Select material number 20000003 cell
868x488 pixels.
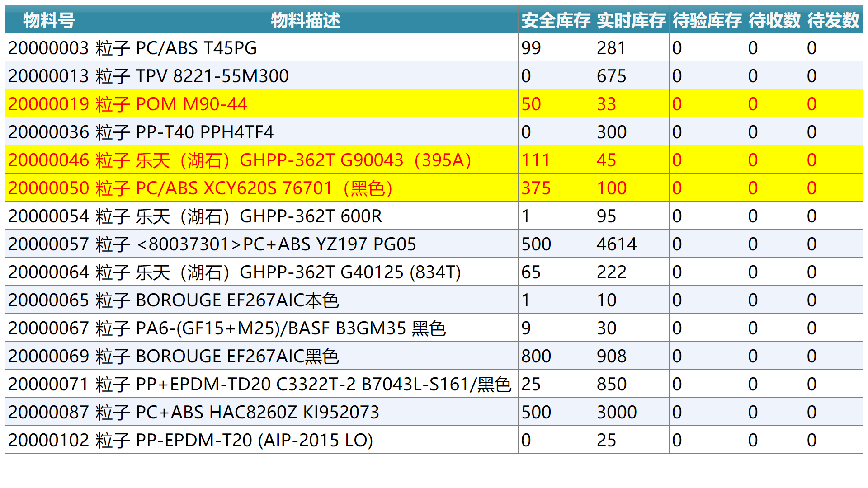49,48
